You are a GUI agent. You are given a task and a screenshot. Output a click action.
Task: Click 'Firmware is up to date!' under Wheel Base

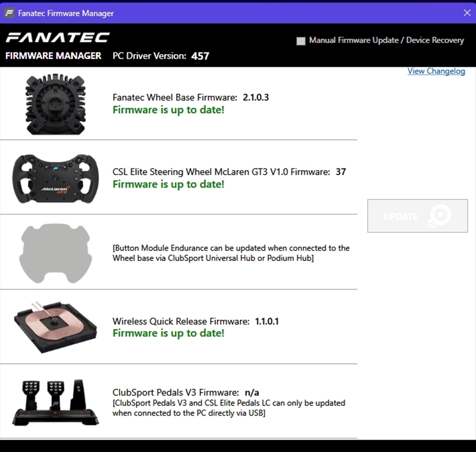click(x=168, y=110)
